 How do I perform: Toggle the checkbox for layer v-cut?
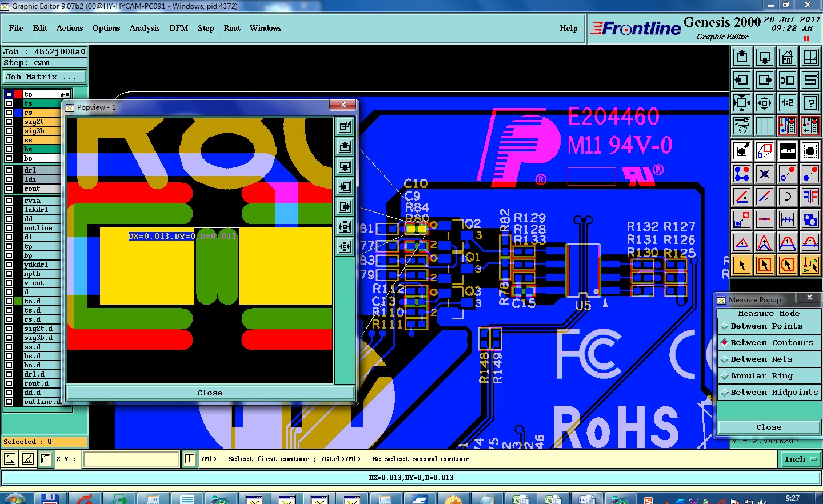click(x=9, y=283)
